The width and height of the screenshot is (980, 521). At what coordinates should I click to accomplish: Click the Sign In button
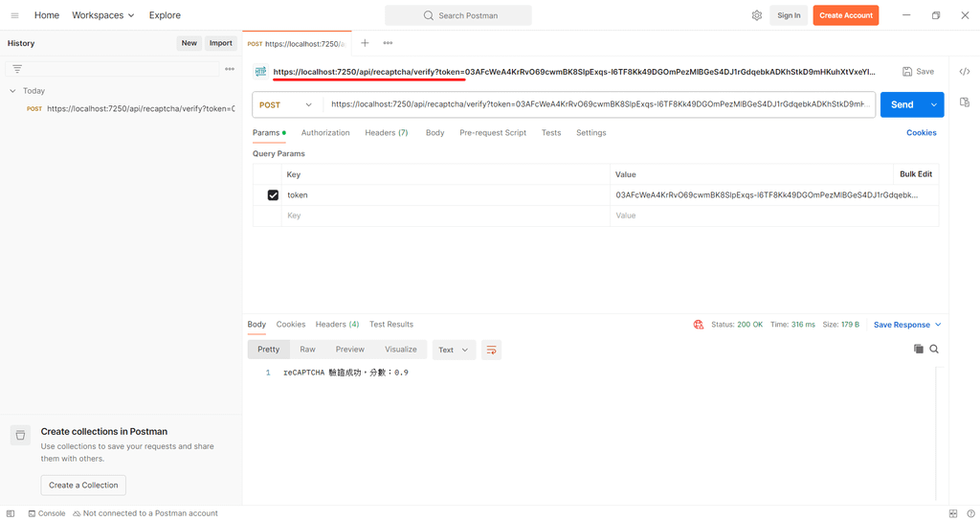coord(789,15)
